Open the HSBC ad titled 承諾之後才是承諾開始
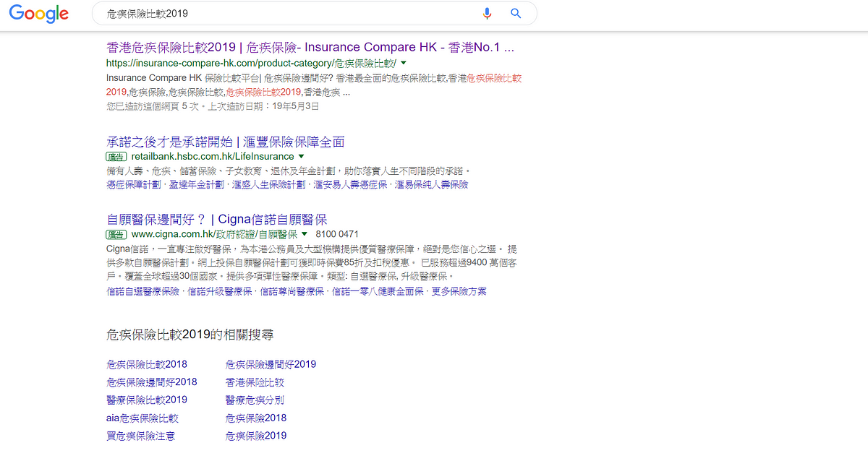Screen dimensions: 868x461 point(226,142)
